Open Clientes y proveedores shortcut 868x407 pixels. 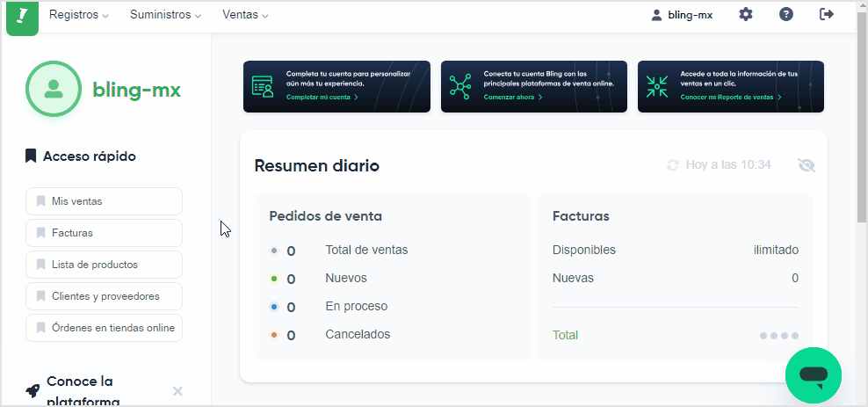[x=104, y=296]
